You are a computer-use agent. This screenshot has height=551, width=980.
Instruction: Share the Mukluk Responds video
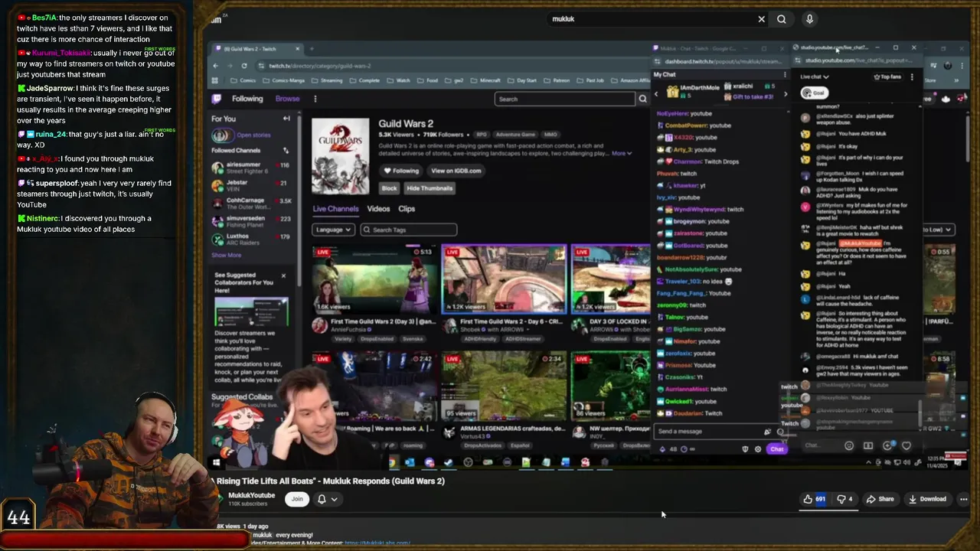(x=880, y=499)
